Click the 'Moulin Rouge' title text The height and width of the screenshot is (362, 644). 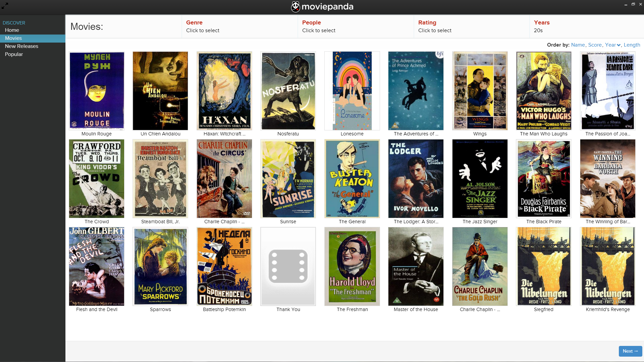[x=97, y=134]
